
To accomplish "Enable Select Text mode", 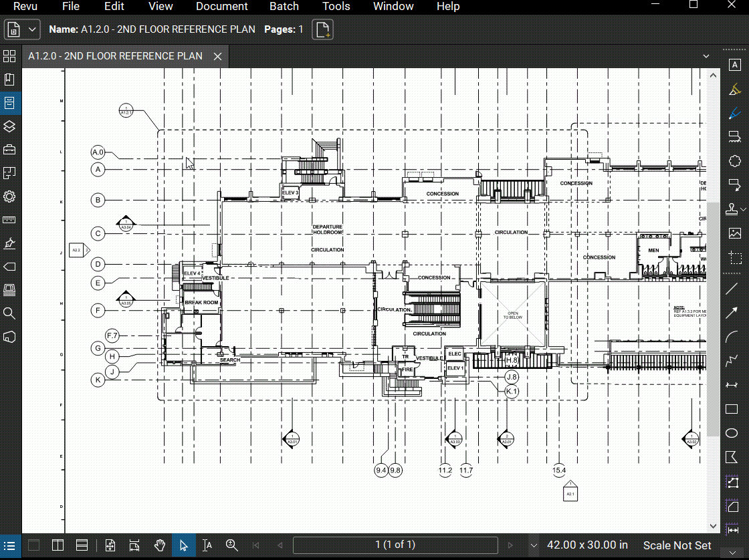I will (x=207, y=545).
